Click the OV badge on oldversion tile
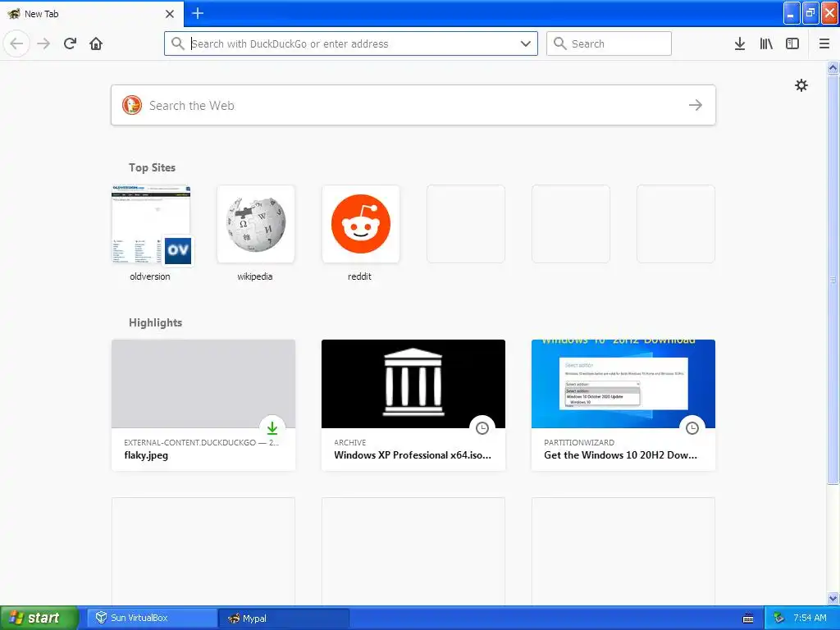Viewport: 840px width, 630px height. point(178,250)
